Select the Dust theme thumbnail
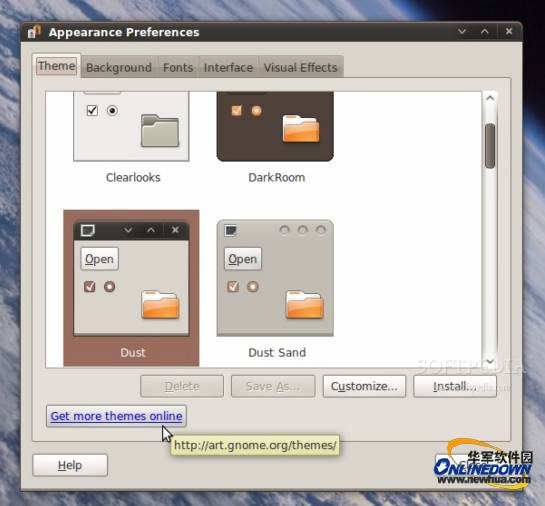The height and width of the screenshot is (506, 545). pos(131,278)
